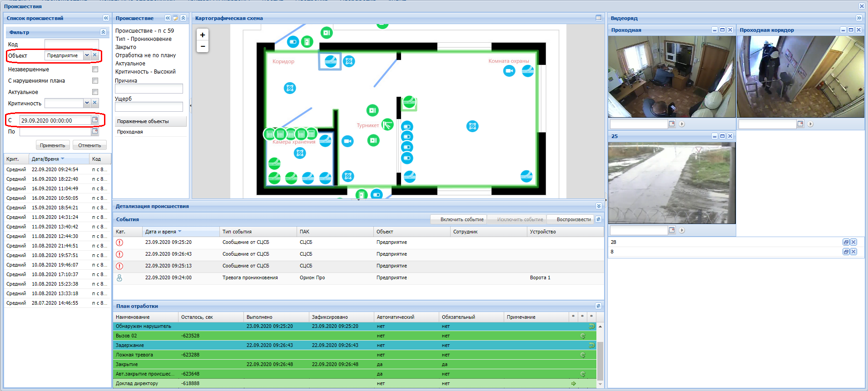Select the Пораженные объекты tab
This screenshot has height=391, width=868.
click(x=150, y=121)
